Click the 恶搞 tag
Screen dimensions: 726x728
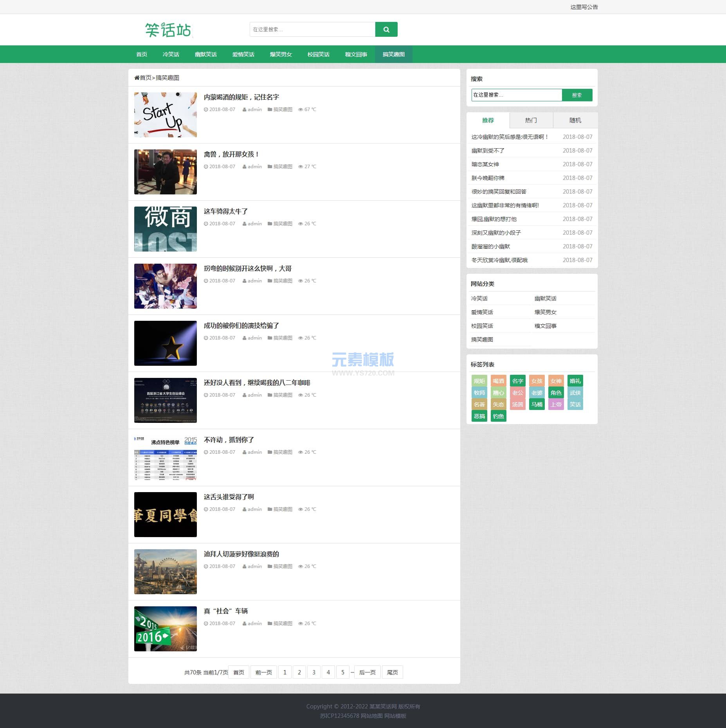pos(479,416)
